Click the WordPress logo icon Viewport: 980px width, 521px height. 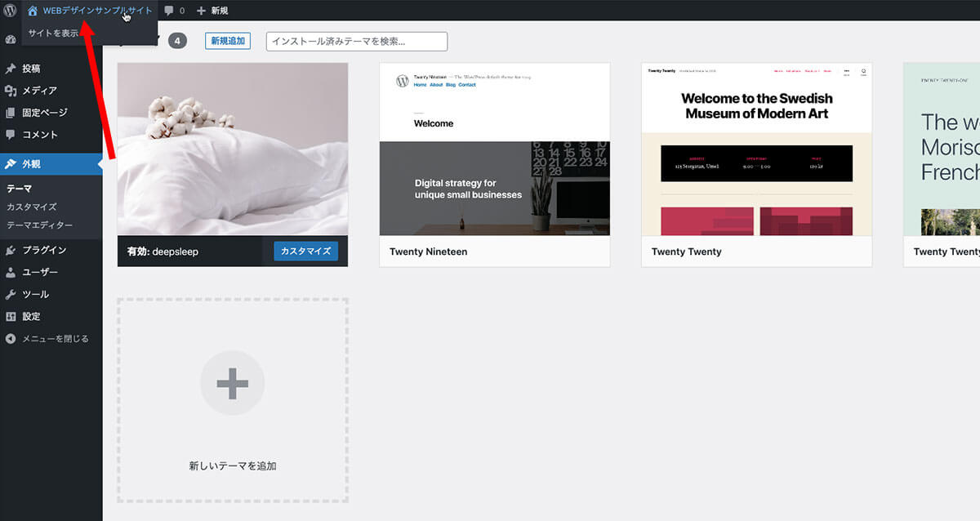[x=10, y=11]
